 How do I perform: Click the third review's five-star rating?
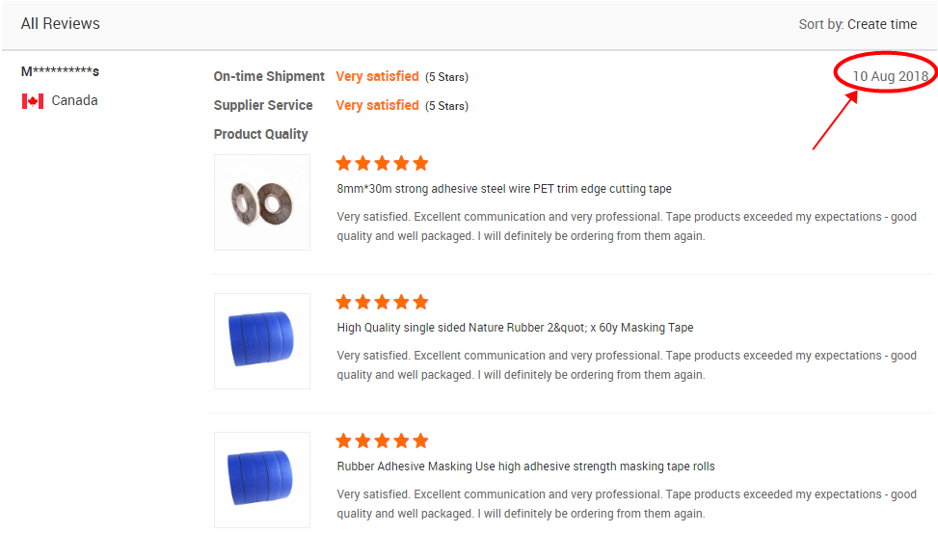tap(382, 441)
